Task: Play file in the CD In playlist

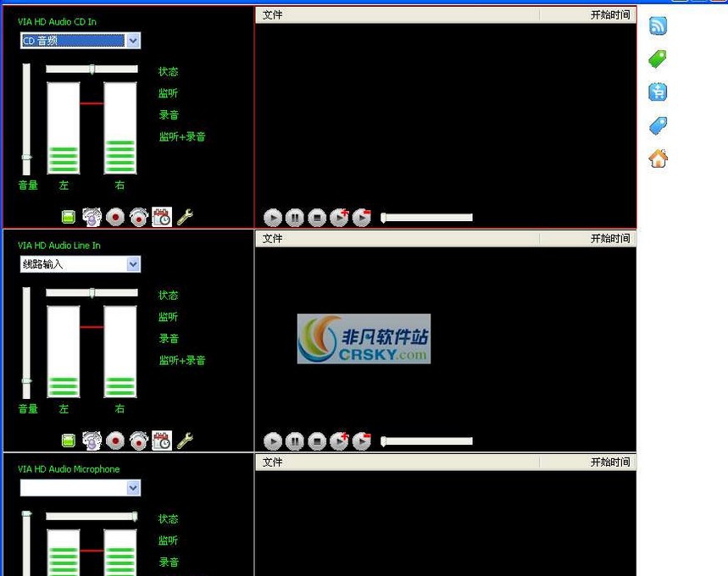Action: tap(273, 217)
